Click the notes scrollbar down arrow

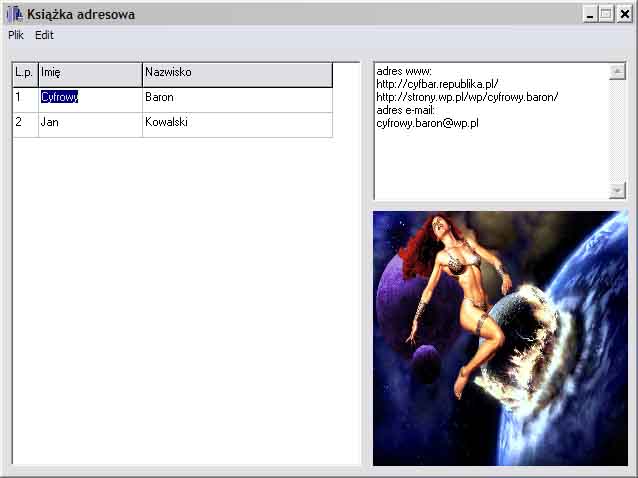[x=617, y=190]
